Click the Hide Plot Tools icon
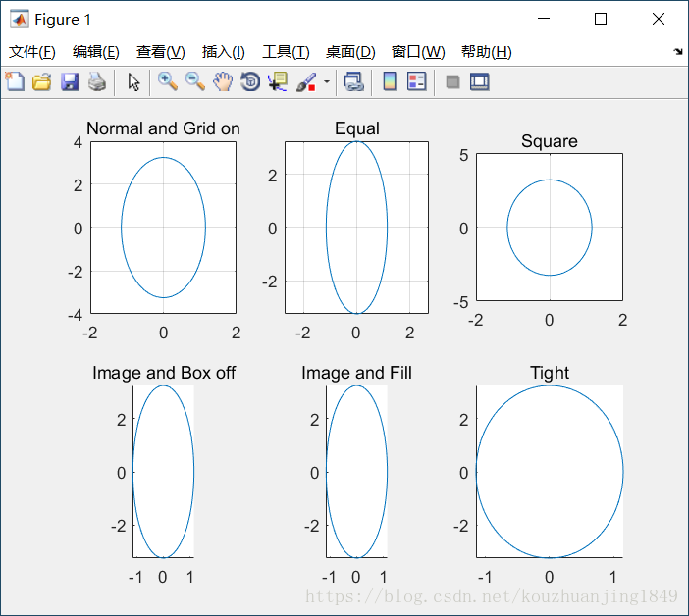The image size is (689, 616). pyautogui.click(x=452, y=81)
